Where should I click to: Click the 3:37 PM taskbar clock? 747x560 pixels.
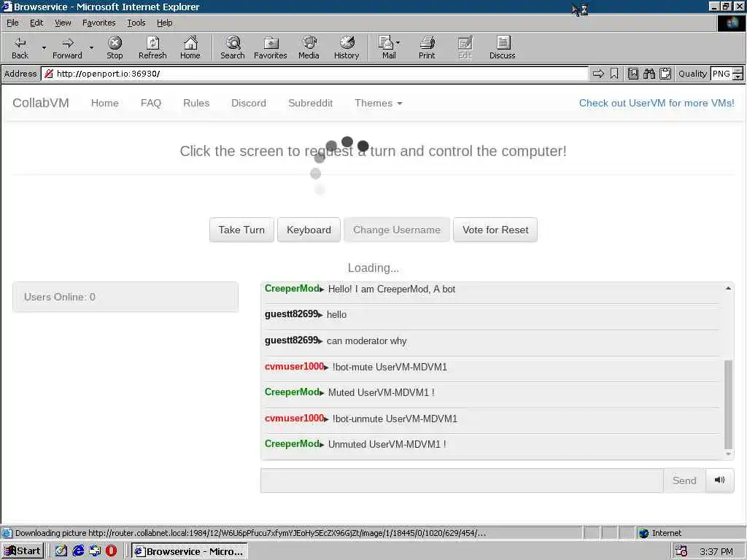click(x=716, y=551)
